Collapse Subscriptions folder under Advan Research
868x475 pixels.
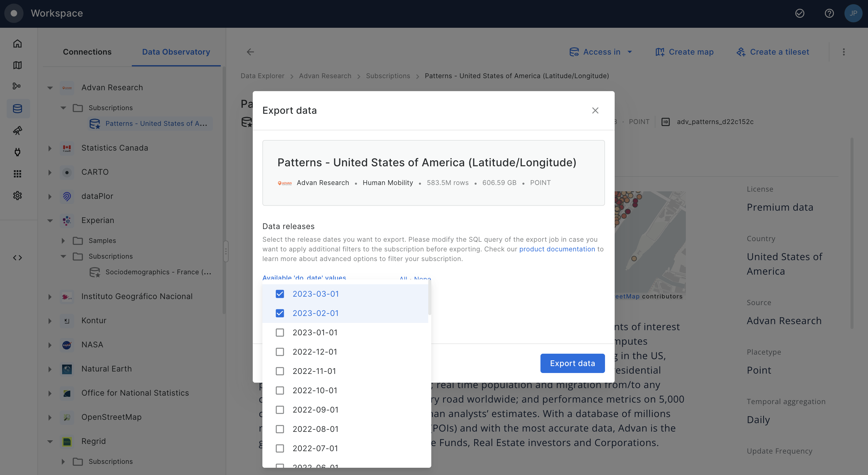click(x=63, y=108)
